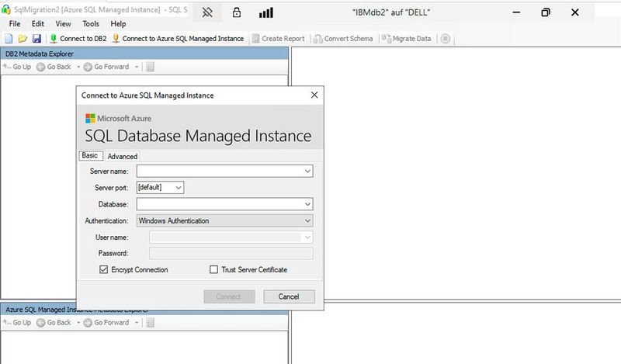Screen dimensions: 621x364
Task: Click the SqlMigration2 app icon in title bar
Action: point(6,9)
